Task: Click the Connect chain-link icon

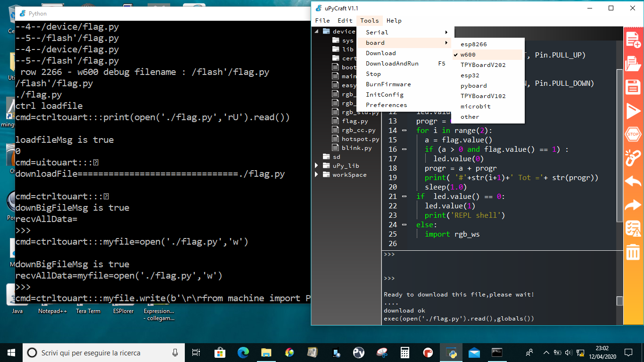Action: 633,158
